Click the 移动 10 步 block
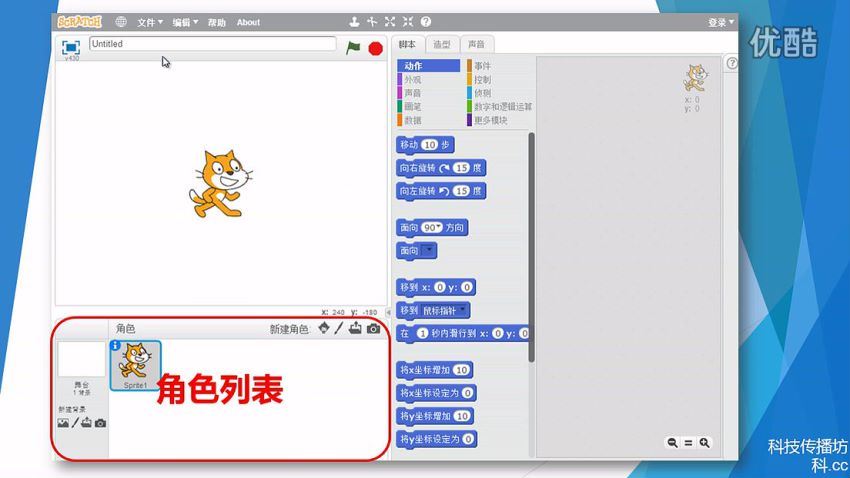 pos(426,145)
